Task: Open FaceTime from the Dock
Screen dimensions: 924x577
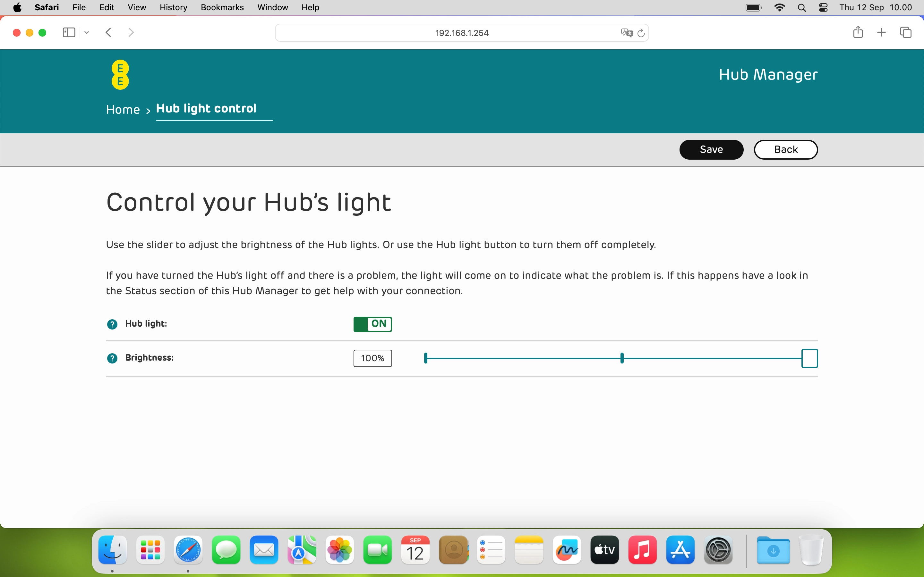Action: (x=377, y=550)
